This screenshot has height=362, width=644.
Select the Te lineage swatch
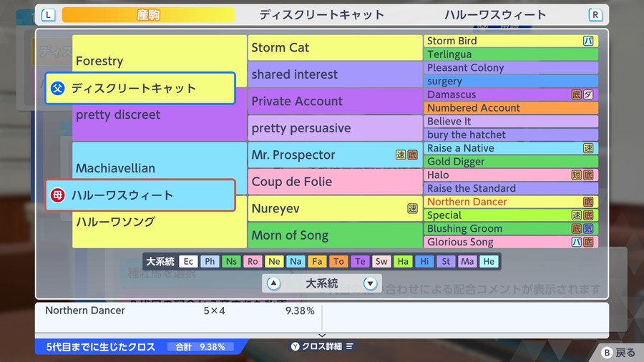click(360, 261)
